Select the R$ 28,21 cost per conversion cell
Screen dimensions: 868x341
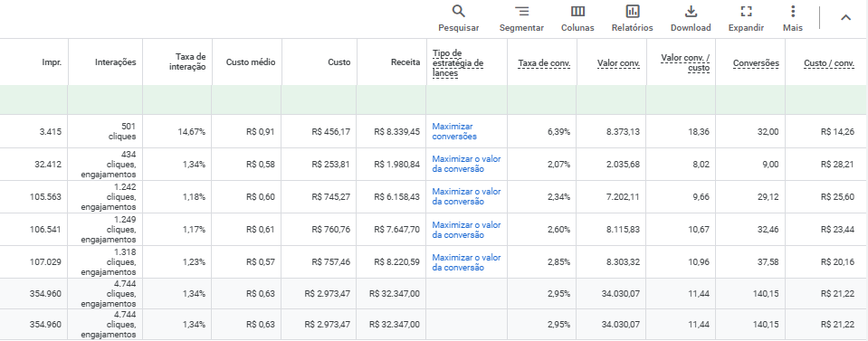point(837,165)
